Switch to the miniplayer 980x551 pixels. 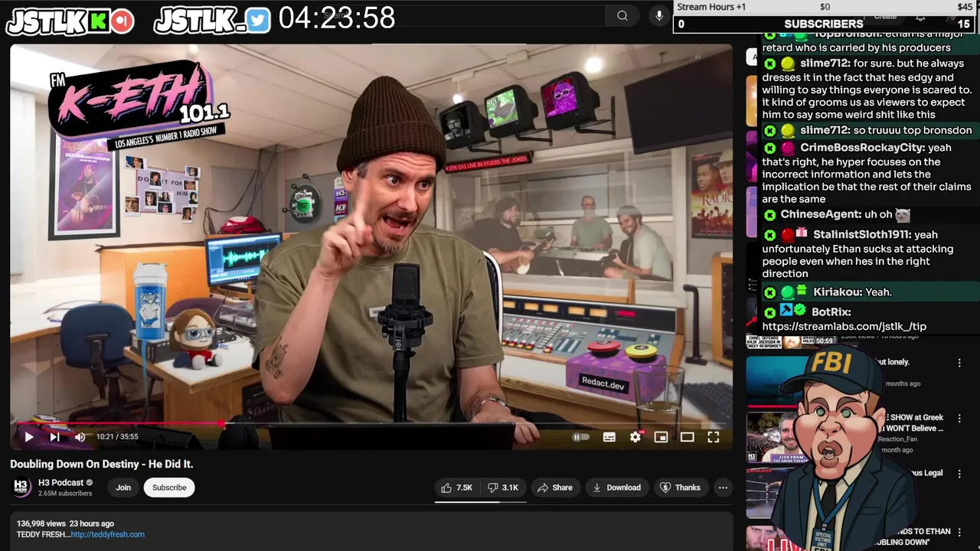click(x=661, y=437)
